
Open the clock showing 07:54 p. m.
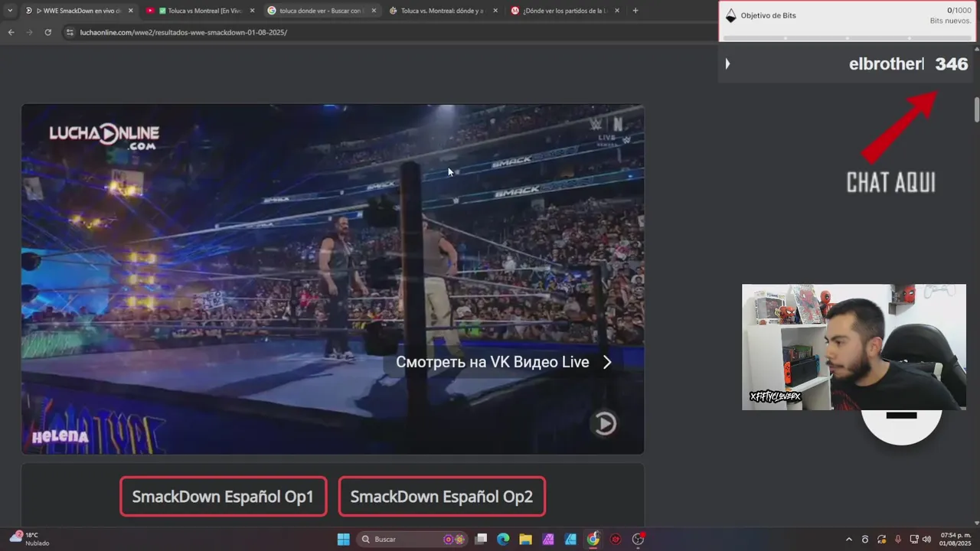click(955, 540)
